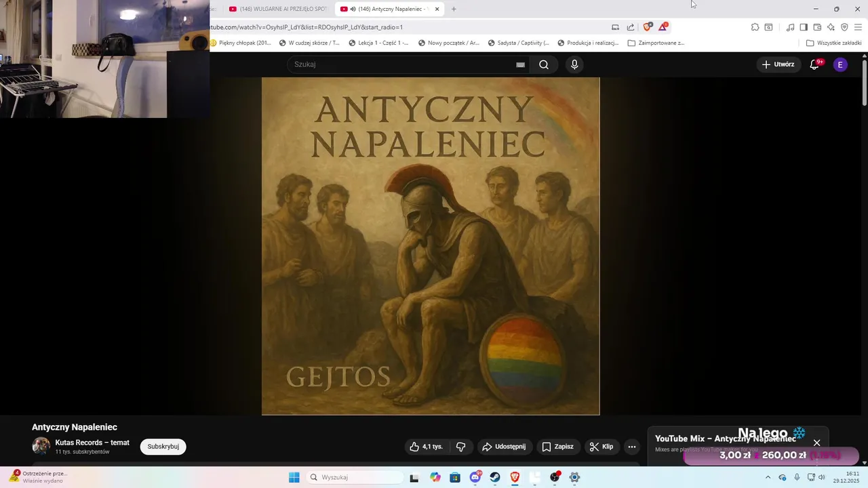This screenshot has width=868, height=488.
Task: Open Piękny chłopak bookmark
Action: [241, 43]
